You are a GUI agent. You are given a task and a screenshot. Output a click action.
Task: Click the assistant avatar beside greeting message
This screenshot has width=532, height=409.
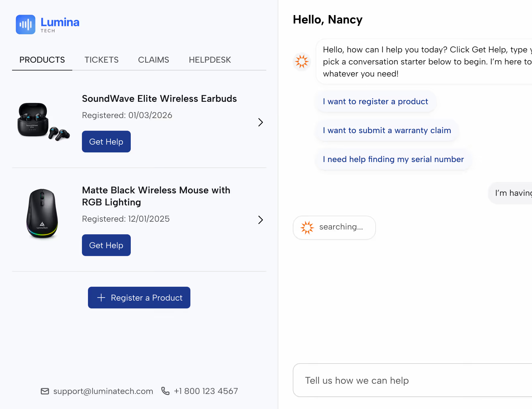tap(302, 61)
